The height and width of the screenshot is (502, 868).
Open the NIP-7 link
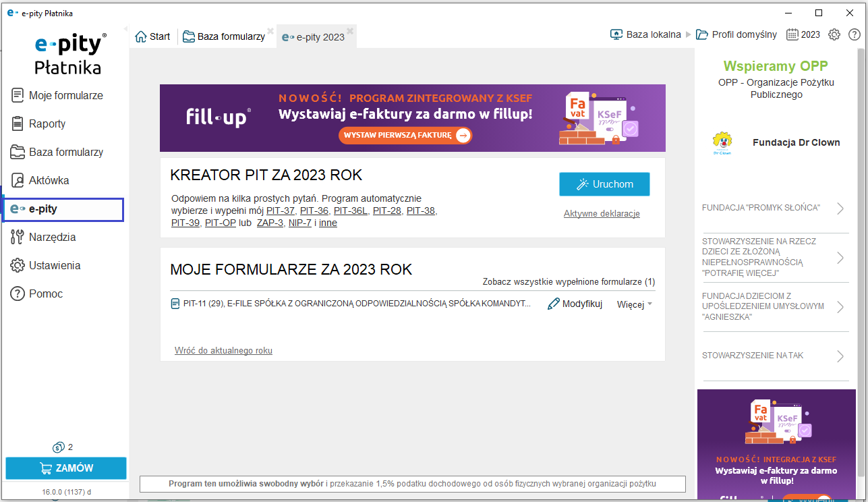click(x=300, y=223)
